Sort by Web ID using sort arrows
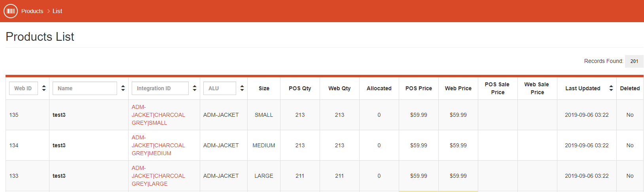644x192 pixels. pos(44,88)
